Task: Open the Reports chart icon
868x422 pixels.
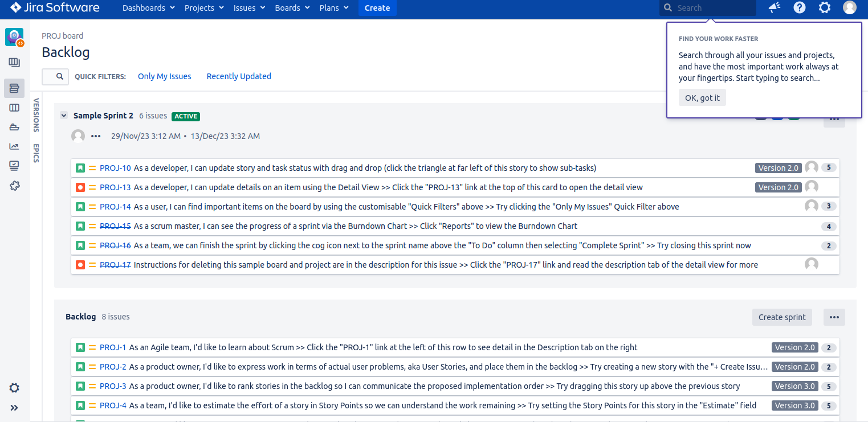Action: coord(14,146)
